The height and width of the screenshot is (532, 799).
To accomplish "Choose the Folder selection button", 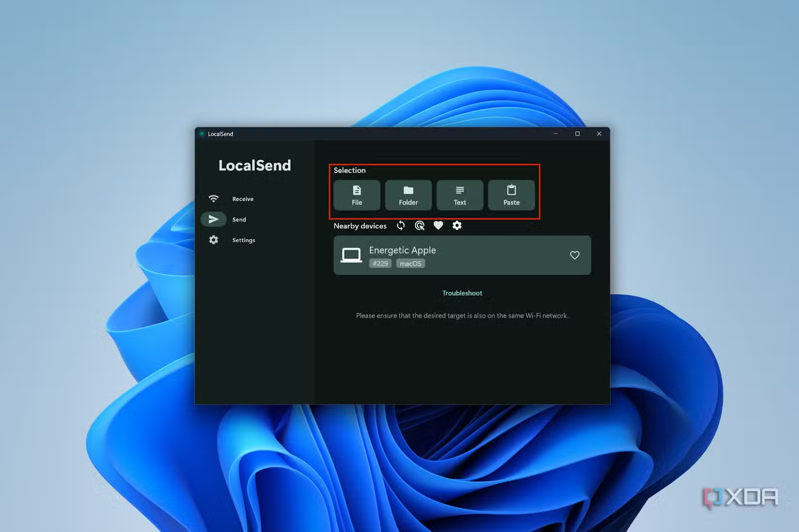I will pos(408,195).
